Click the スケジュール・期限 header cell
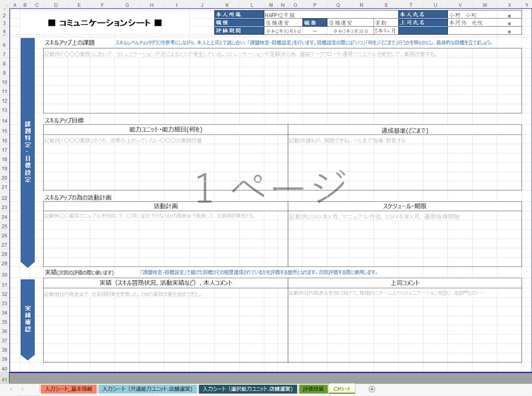The image size is (532, 396). (405, 206)
